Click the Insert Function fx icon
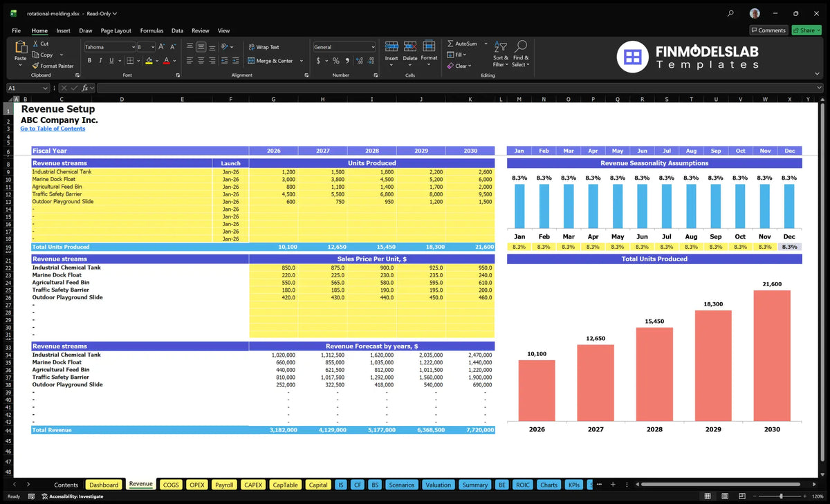The width and height of the screenshot is (830, 504). (x=85, y=88)
